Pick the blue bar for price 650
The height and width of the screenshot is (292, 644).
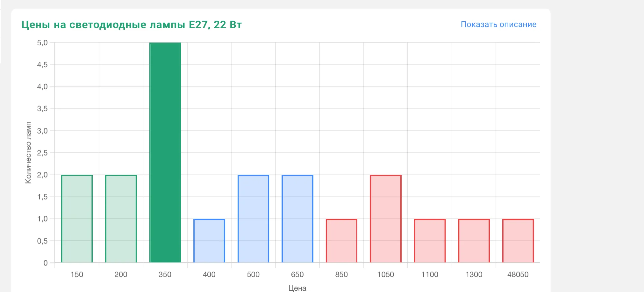[x=297, y=219]
